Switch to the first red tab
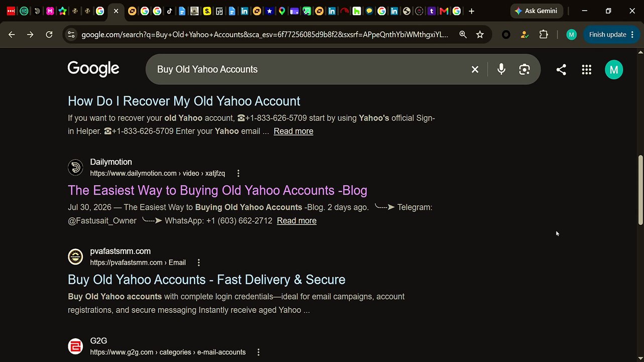Screen dimensions: 644x362 11,11
